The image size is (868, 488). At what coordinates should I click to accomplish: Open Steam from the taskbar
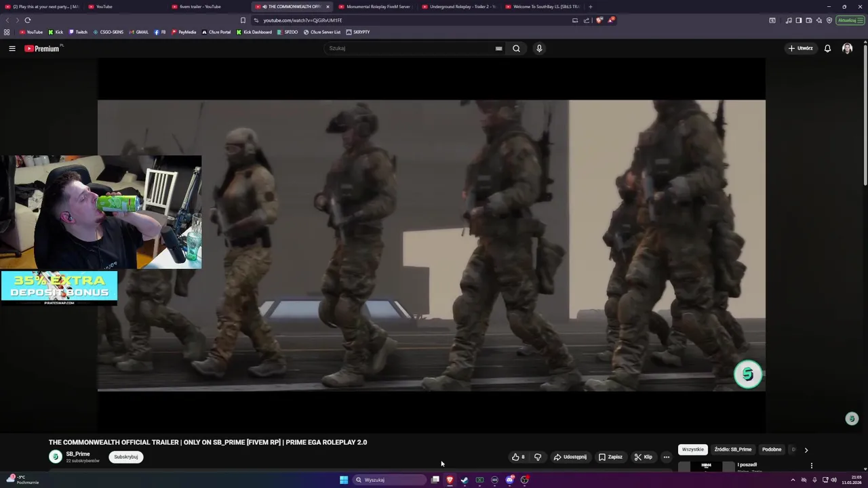point(465,480)
